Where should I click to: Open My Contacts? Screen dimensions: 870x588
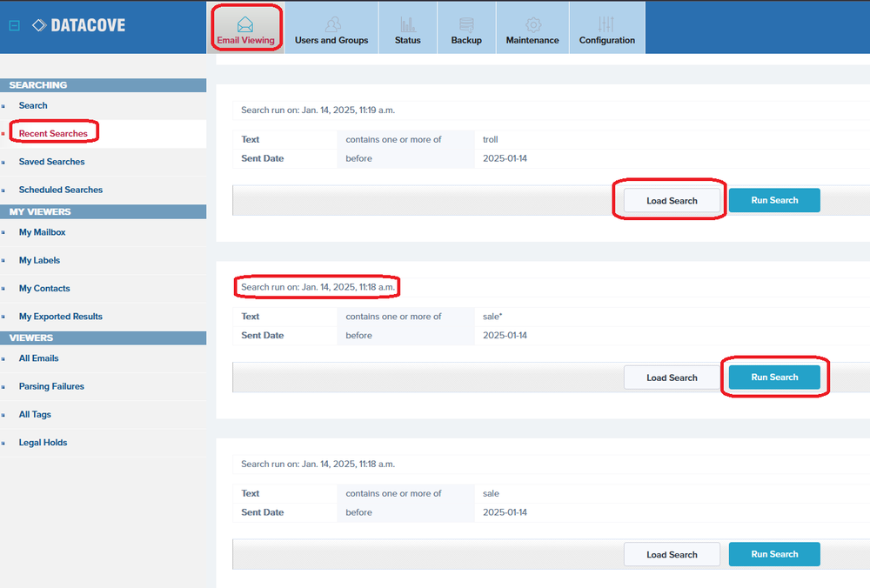tap(44, 289)
